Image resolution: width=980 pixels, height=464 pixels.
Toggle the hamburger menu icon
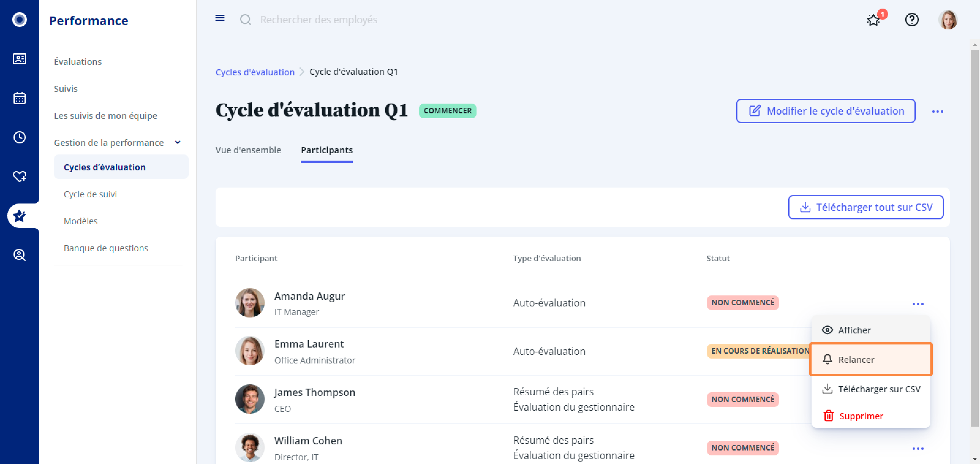pos(220,18)
